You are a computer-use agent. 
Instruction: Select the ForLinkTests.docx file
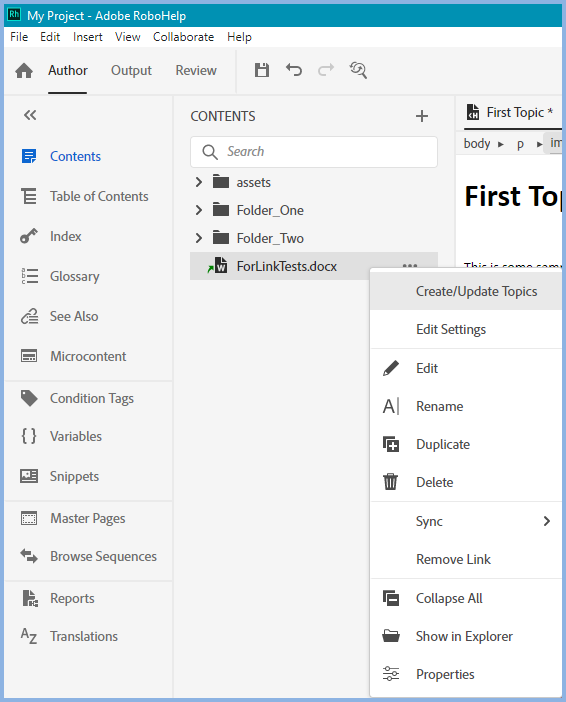tap(287, 266)
